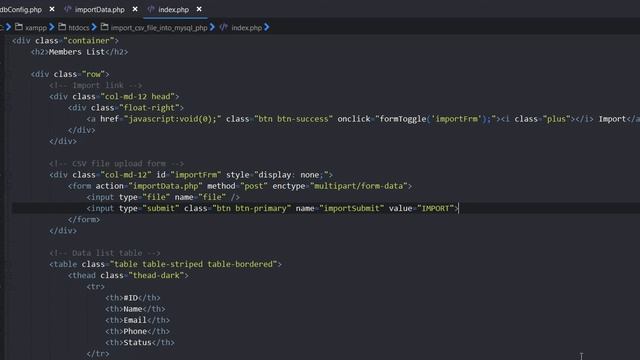This screenshot has width=640, height=360.
Task: Expand the chevron after xampp breadcrumb
Action: pos(52,27)
